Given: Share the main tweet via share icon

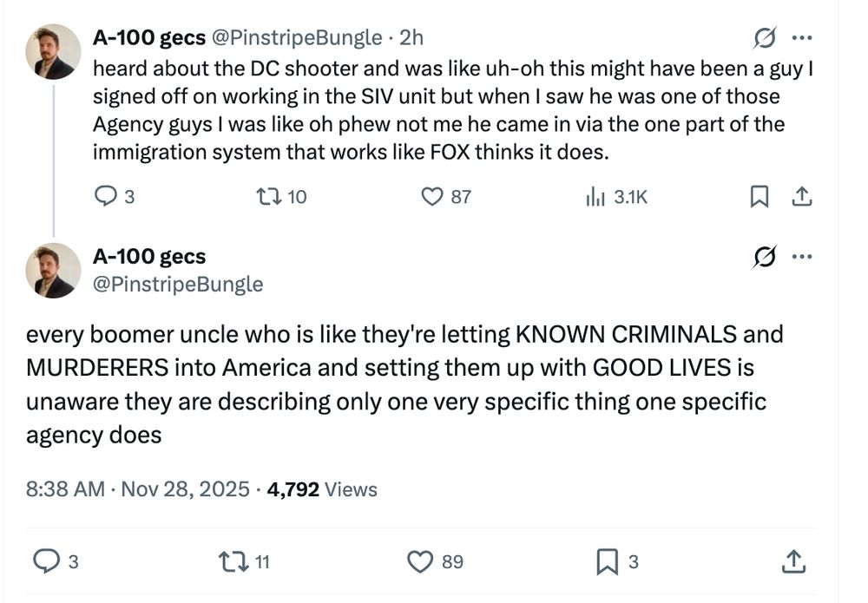Looking at the screenshot, I should pos(792,562).
